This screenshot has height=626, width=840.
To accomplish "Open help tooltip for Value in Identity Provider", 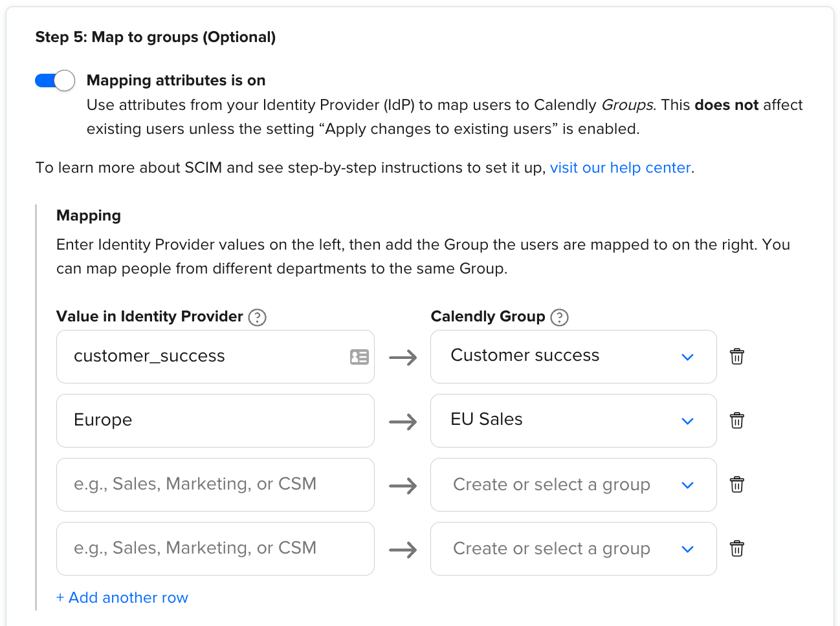I will pos(258,318).
